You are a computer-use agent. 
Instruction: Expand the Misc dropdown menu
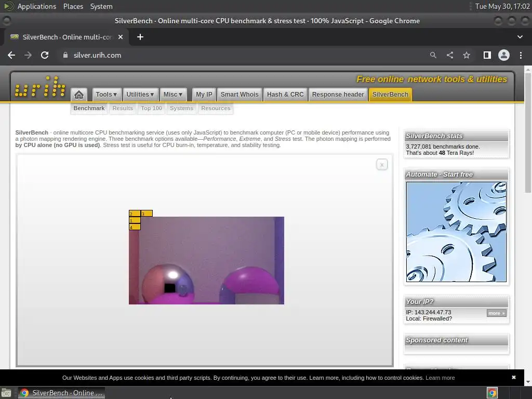click(x=172, y=95)
